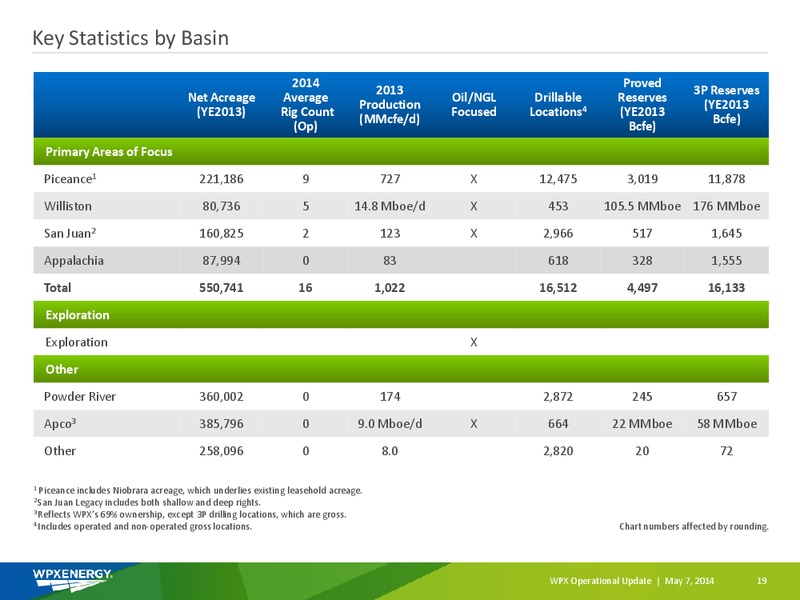Click total net acreage 550,741
The width and height of the screenshot is (800, 600).
(221, 288)
